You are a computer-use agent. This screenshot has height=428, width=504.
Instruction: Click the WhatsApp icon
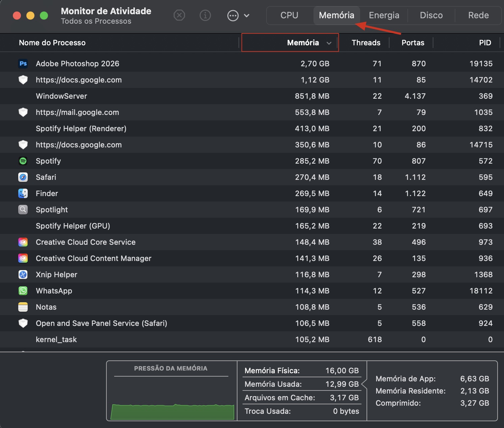pyautogui.click(x=23, y=291)
